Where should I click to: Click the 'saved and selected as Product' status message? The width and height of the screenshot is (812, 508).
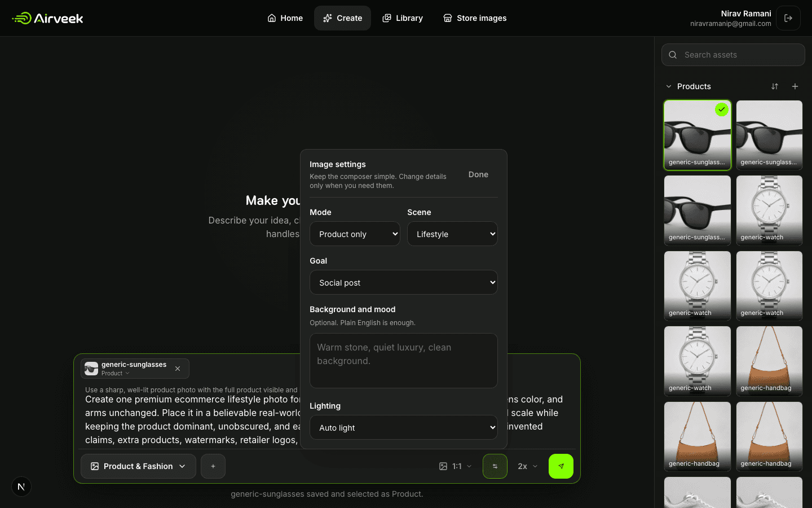326,494
